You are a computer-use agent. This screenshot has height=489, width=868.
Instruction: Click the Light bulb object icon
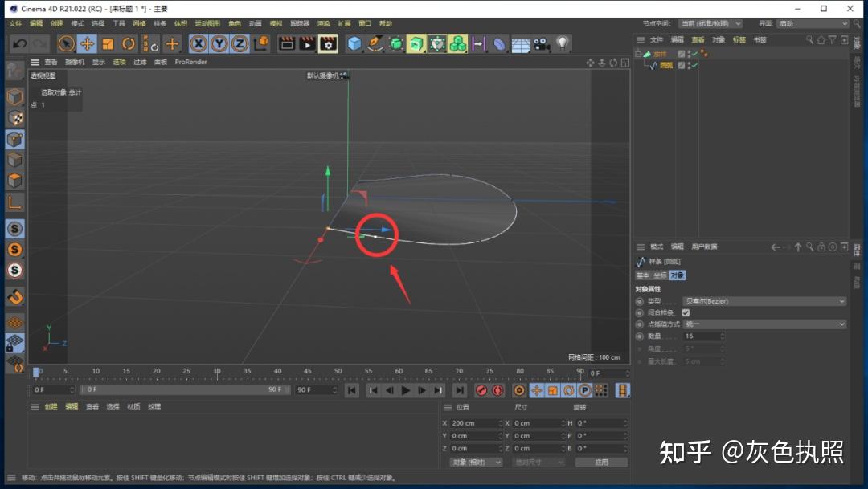pyautogui.click(x=563, y=43)
